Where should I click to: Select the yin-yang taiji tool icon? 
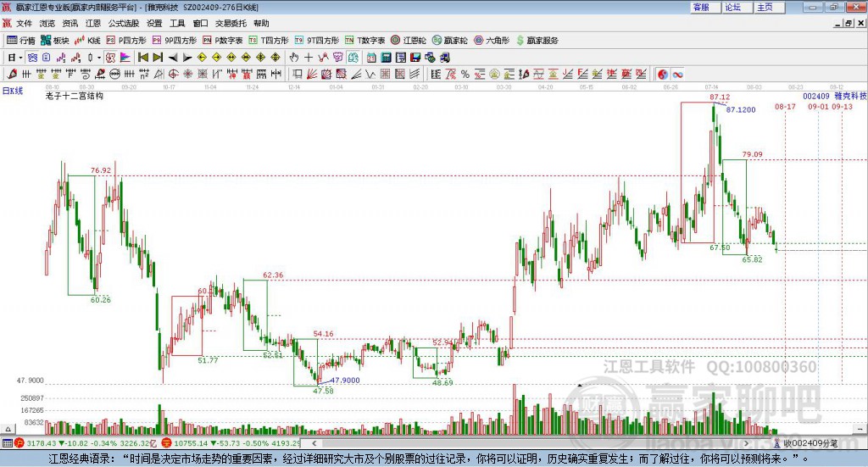[x=663, y=74]
